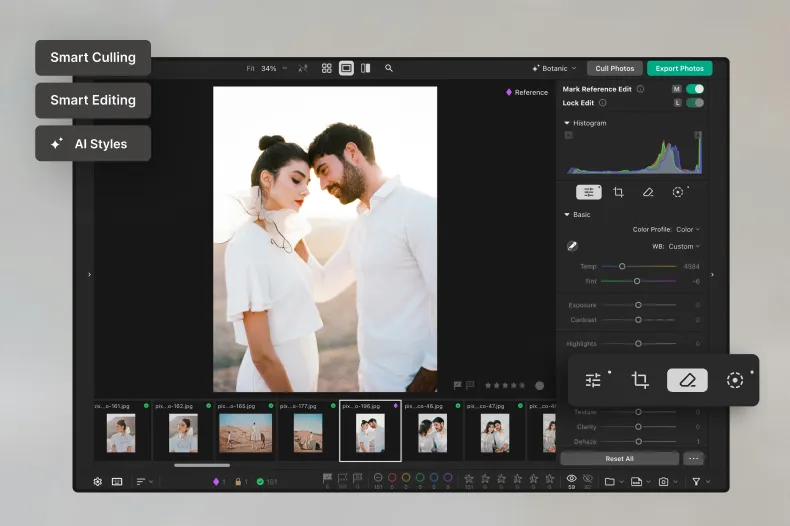The image size is (790, 526).
Task: Open keyboard shortcuts icon in bottom bar
Action: click(117, 482)
